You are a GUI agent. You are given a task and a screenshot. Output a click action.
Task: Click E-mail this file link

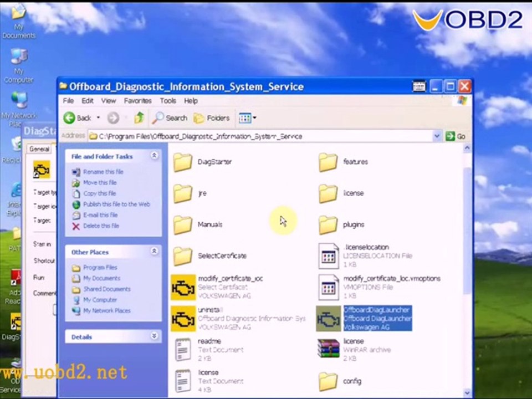100,215
